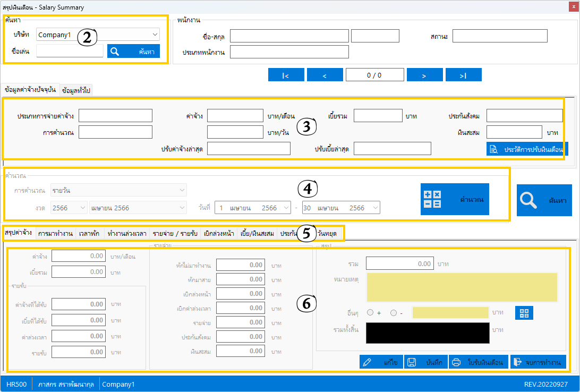
Task: Expand the year 2566 period dropdown
Action: click(x=69, y=208)
